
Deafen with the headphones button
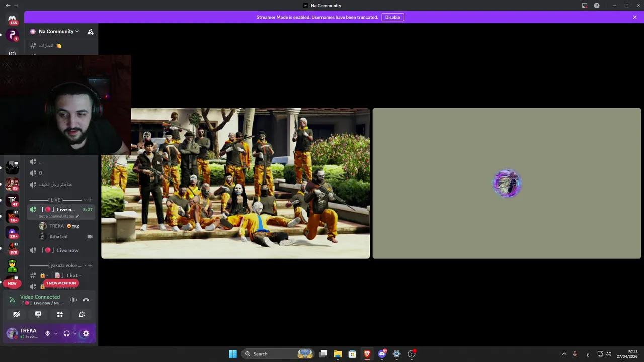[66, 333]
